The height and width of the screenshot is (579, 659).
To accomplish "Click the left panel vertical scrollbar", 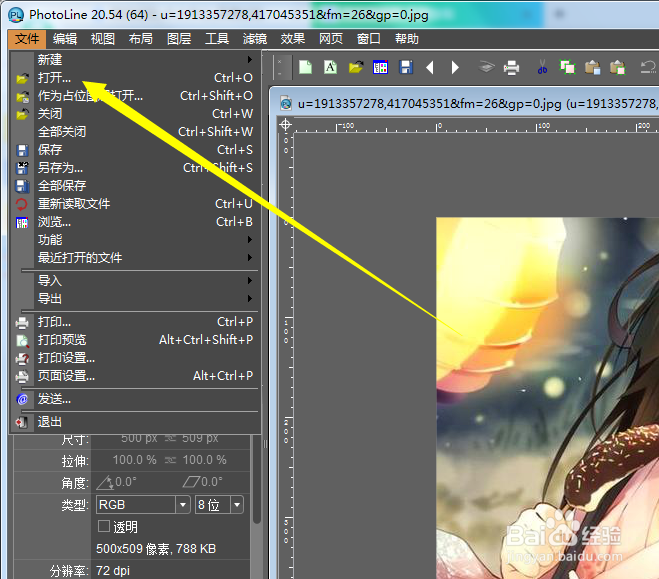I will [257, 479].
